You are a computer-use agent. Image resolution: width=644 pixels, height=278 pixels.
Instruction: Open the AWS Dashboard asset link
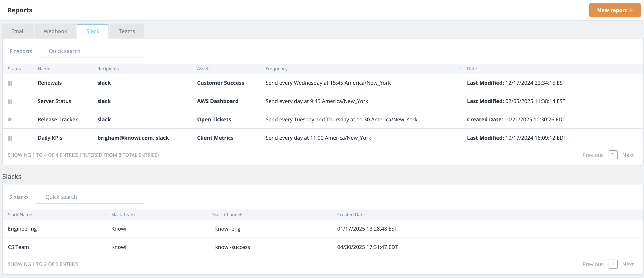tap(217, 101)
